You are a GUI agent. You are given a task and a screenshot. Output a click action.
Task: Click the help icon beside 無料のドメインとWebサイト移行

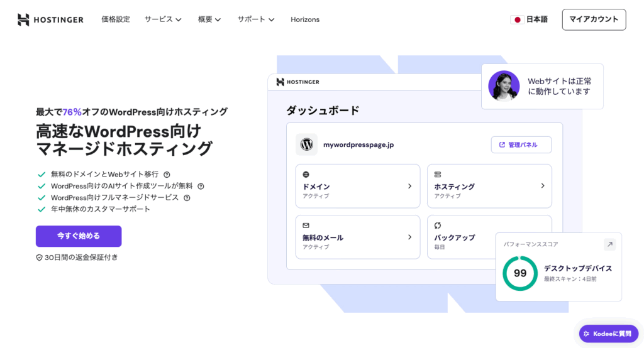click(167, 175)
